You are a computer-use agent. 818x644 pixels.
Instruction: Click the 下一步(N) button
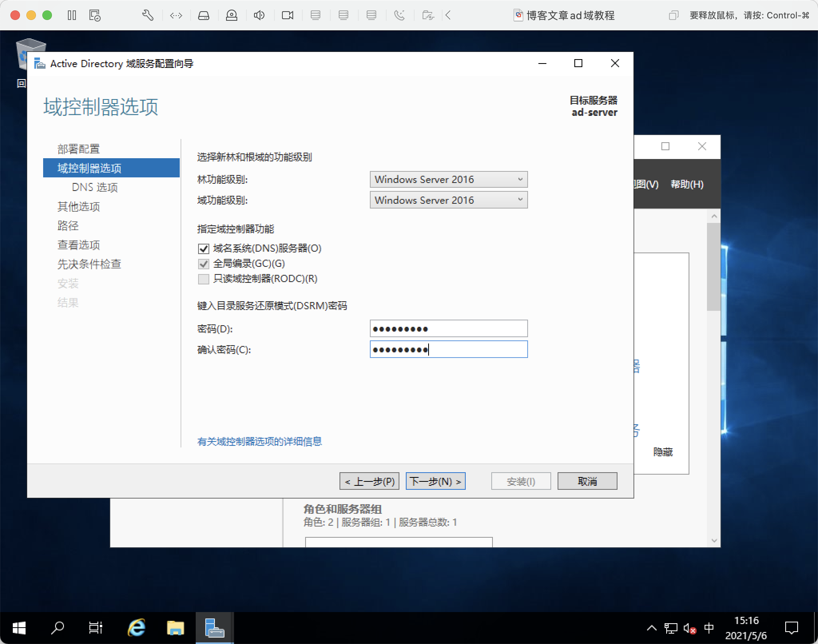[435, 481]
